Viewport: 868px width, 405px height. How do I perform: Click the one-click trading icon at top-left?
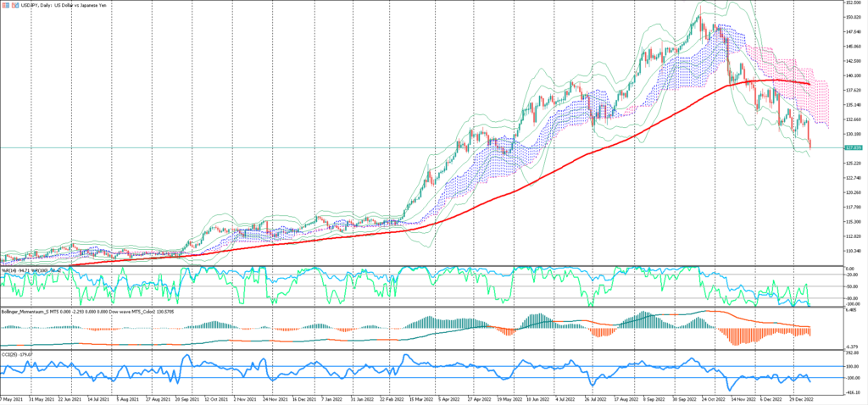coord(4,5)
